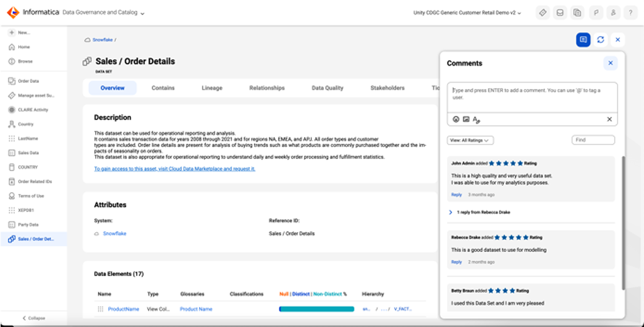644x327 pixels.
Task: Click the refresh icon near comments button
Action: point(600,40)
